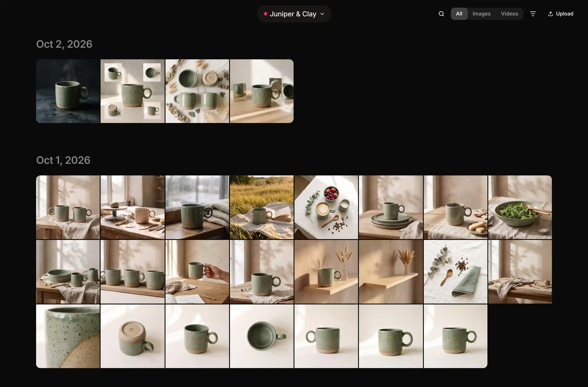This screenshot has height=387, width=588.
Task: Open close-up glaze detail thumbnail
Action: click(x=68, y=336)
